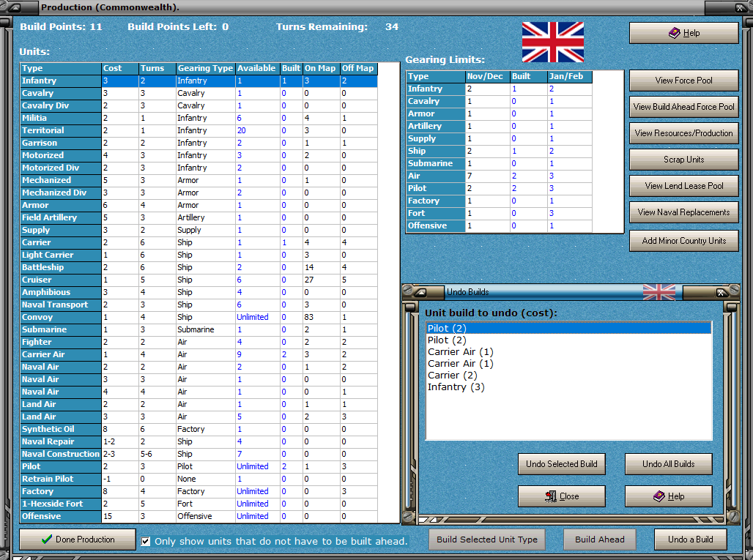
Task: Click Undo All Builds
Action: pyautogui.click(x=669, y=464)
